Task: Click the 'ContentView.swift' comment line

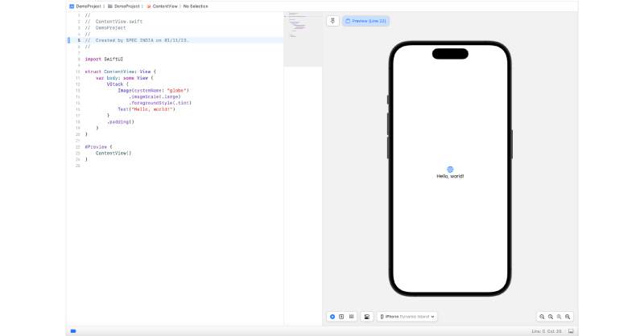Action: 114,22
